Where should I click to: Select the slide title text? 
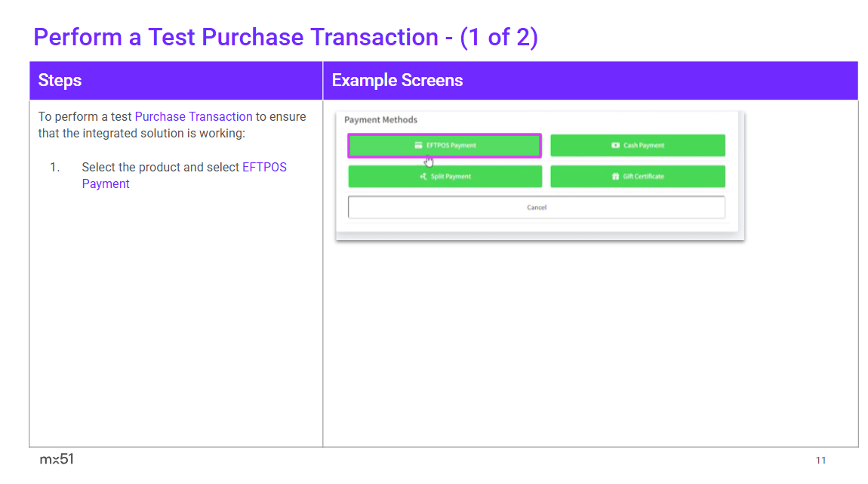point(285,37)
